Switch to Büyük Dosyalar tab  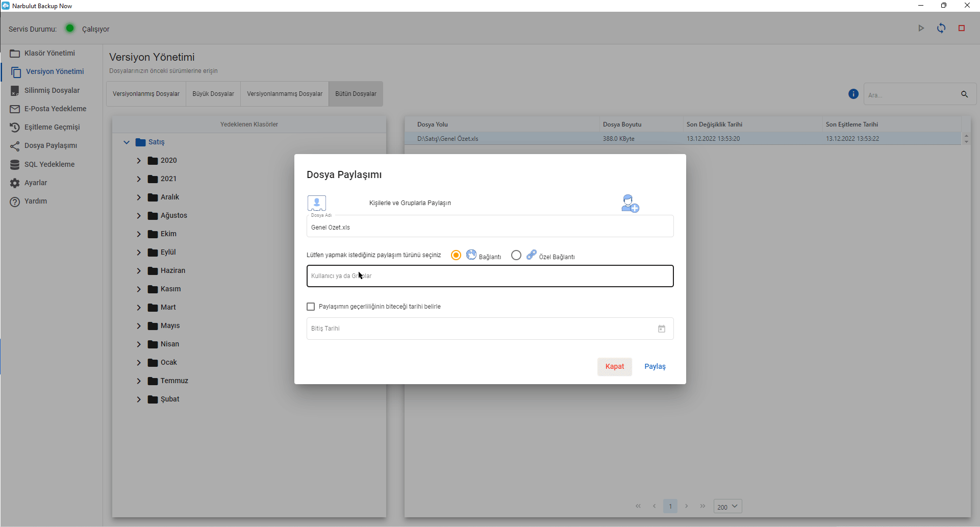tap(213, 94)
